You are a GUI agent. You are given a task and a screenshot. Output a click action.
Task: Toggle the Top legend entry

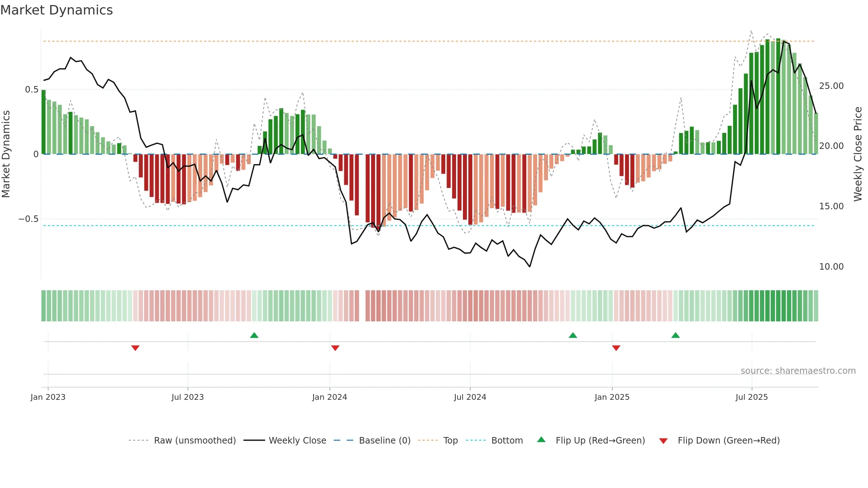click(x=438, y=440)
